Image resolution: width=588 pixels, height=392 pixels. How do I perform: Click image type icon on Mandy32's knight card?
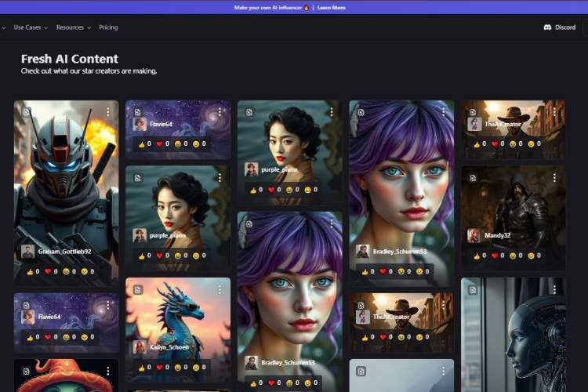click(x=474, y=178)
